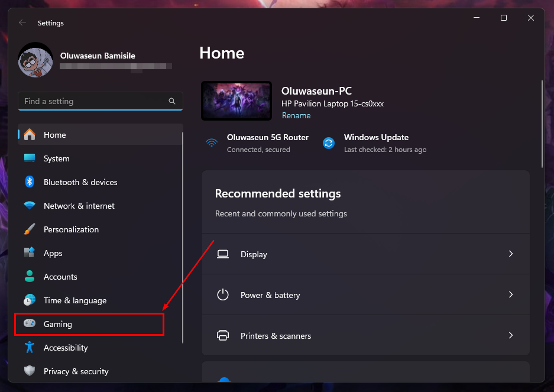This screenshot has height=392, width=554.
Task: Click 'Connected, secured' status text
Action: pos(258,150)
